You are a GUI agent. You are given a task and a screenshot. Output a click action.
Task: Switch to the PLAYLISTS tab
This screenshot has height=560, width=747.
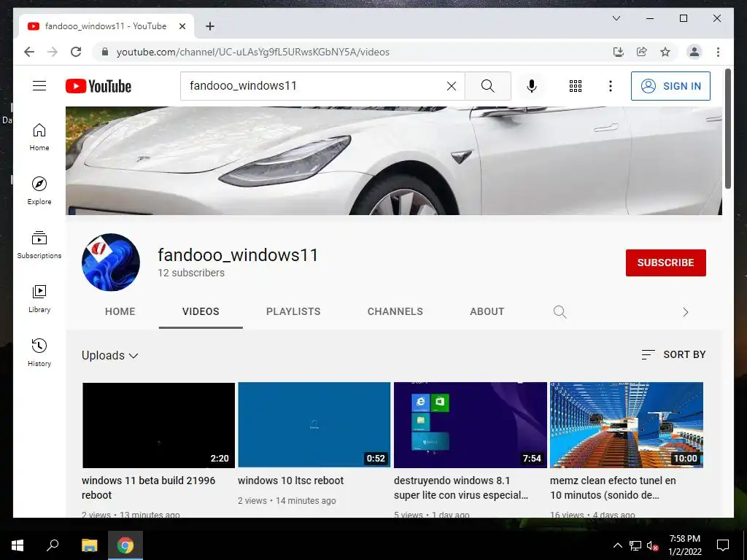(x=293, y=311)
